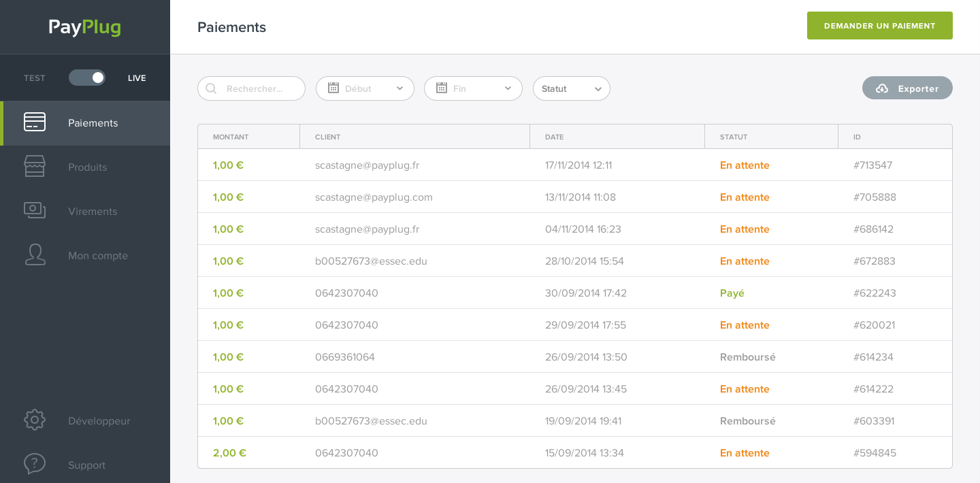Screen dimensions: 980x483
Task: Click the Développeur gear icon
Action: [35, 420]
